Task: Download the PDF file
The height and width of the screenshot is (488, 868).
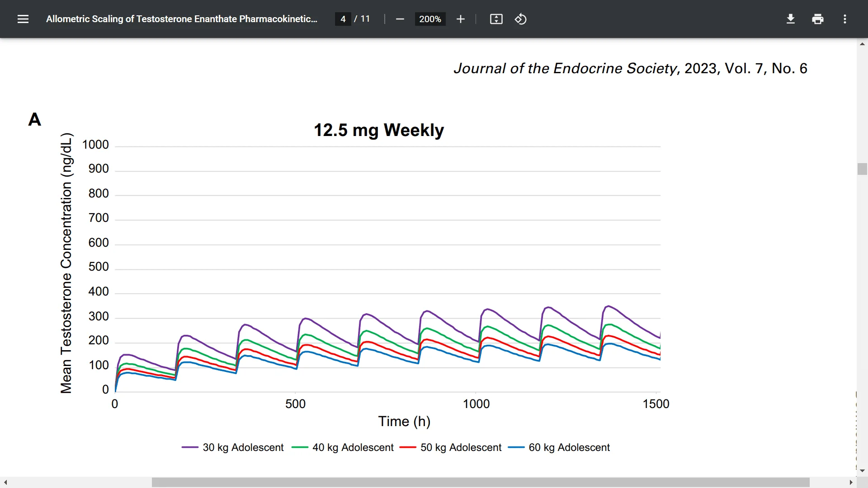Action: point(791,19)
